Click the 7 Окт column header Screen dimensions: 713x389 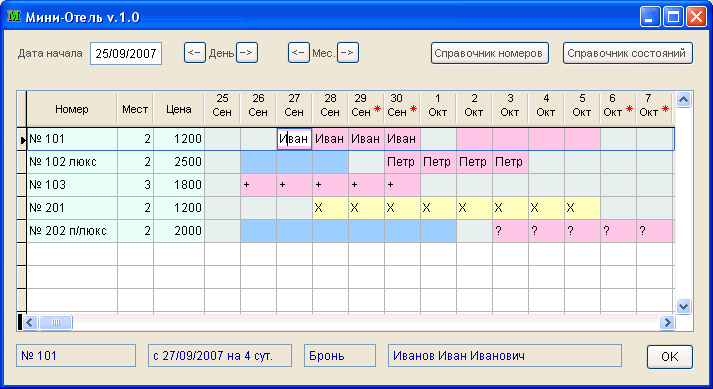tap(654, 106)
